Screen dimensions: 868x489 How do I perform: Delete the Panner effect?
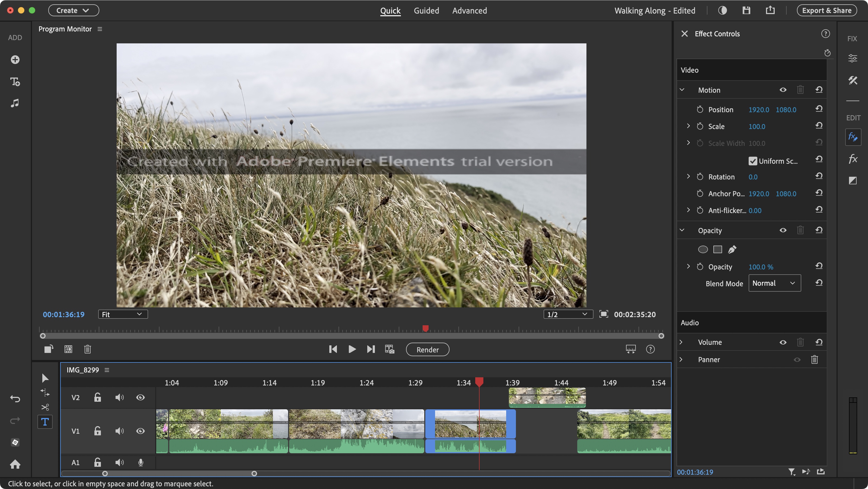(814, 359)
